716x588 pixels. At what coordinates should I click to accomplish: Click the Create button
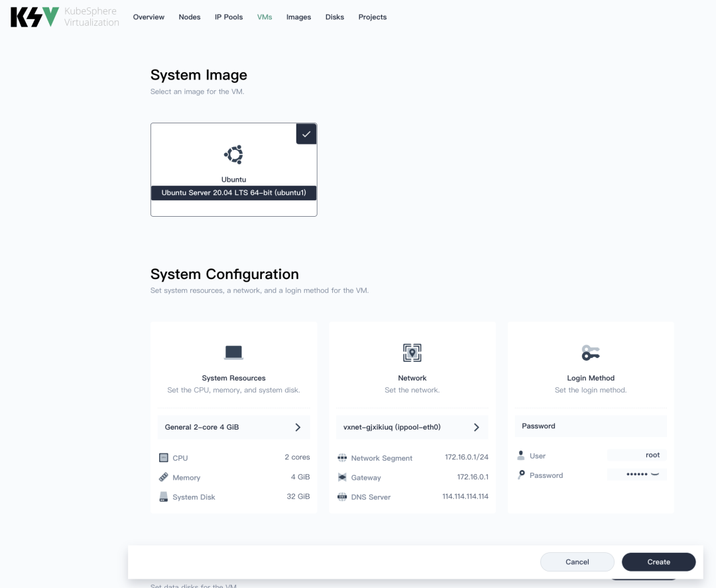tap(658, 562)
